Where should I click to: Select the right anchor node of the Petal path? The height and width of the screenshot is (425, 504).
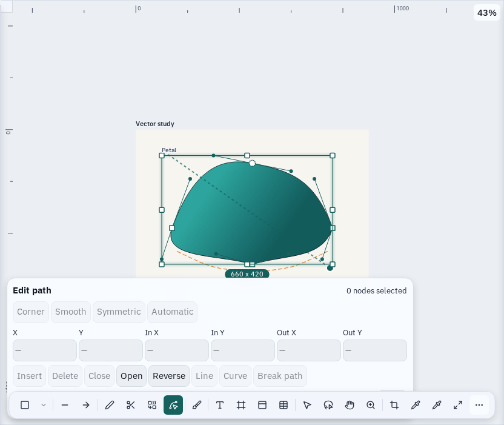[x=333, y=228]
